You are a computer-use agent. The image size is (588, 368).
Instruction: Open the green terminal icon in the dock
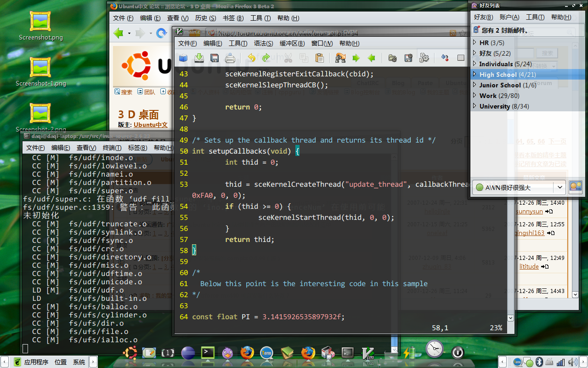[x=208, y=353]
